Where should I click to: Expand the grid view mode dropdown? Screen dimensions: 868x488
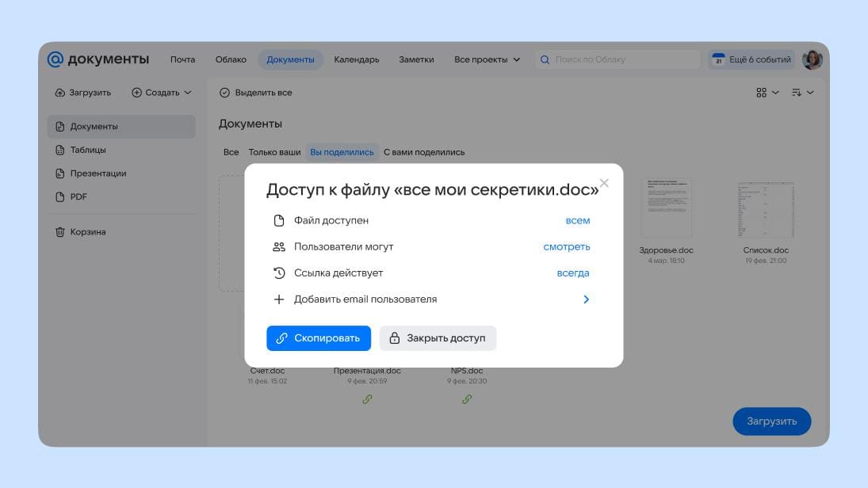coord(767,93)
